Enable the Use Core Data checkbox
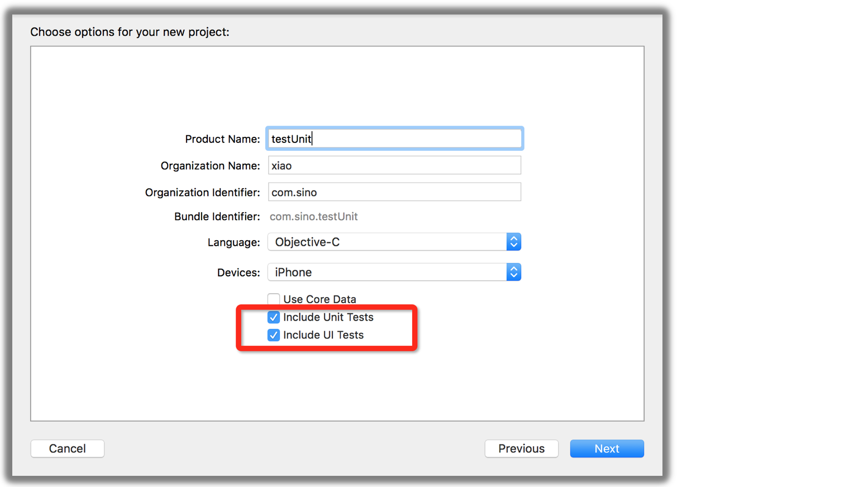 274,299
